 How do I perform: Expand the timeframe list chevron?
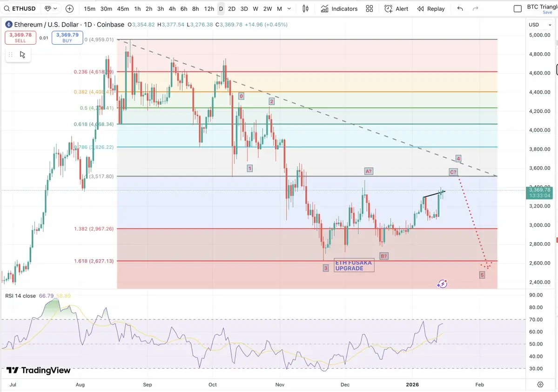289,8
